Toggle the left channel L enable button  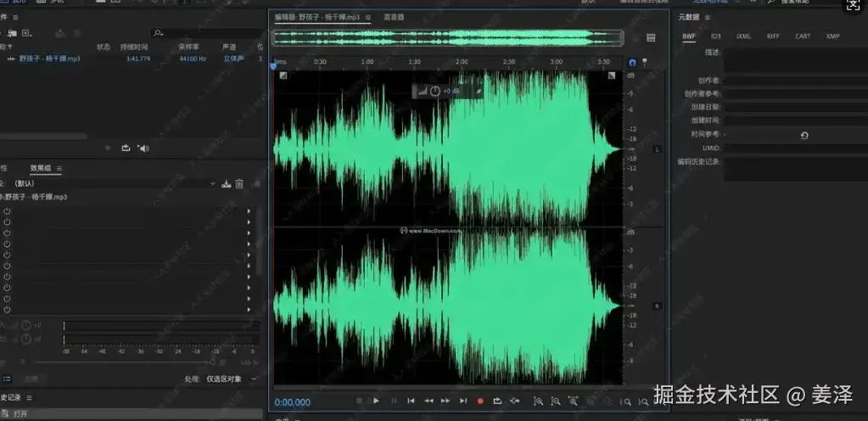coord(658,149)
